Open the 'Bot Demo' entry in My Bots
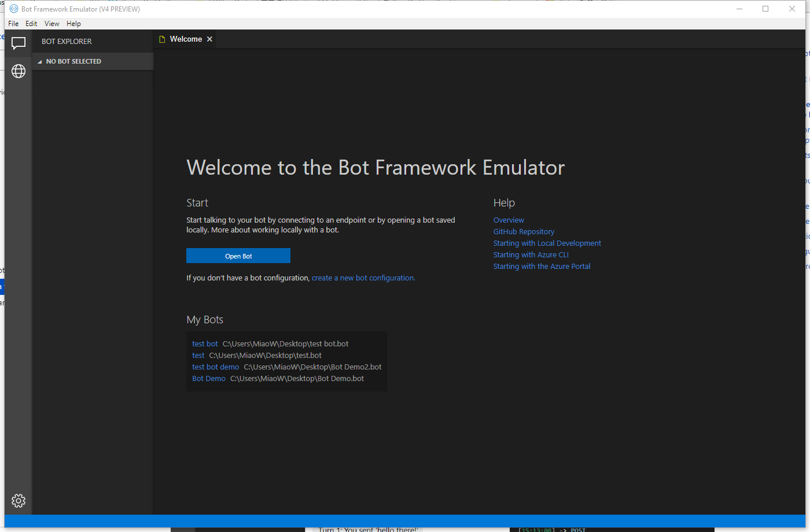Image resolution: width=810 pixels, height=532 pixels. point(209,379)
